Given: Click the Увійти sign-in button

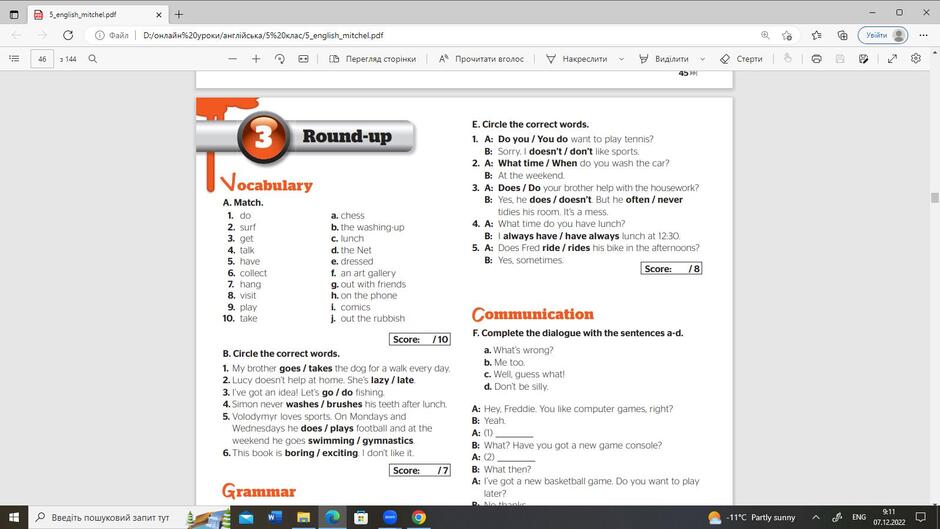Looking at the screenshot, I should point(882,35).
